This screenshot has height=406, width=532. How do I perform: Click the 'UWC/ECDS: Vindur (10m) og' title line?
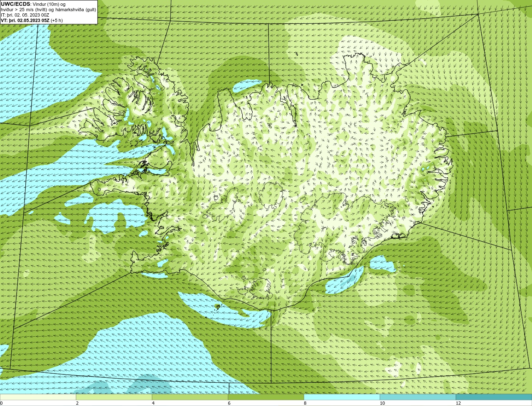point(33,4)
